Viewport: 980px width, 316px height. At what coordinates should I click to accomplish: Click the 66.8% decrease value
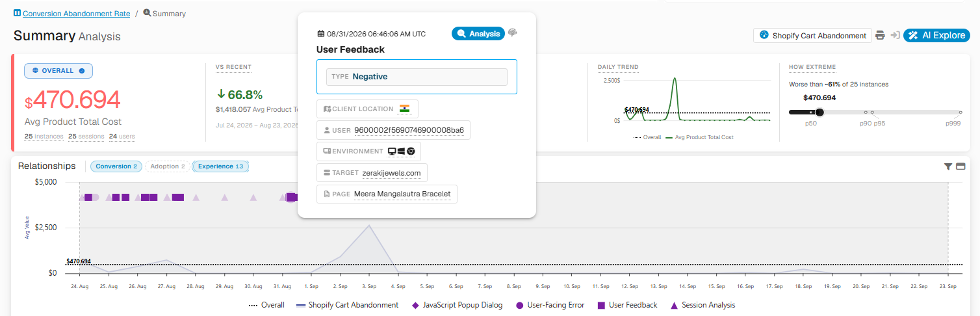(x=240, y=94)
